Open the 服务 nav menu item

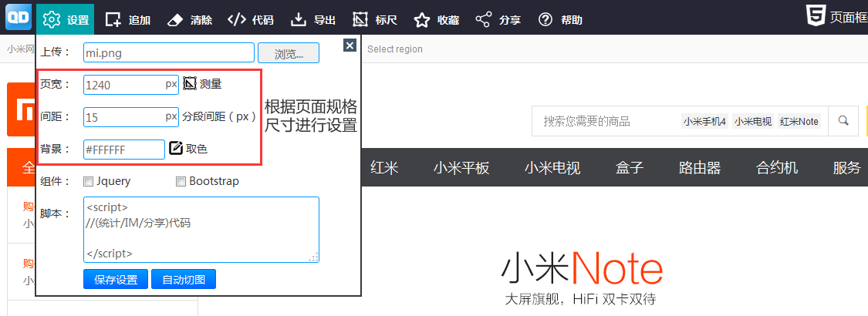click(x=847, y=168)
